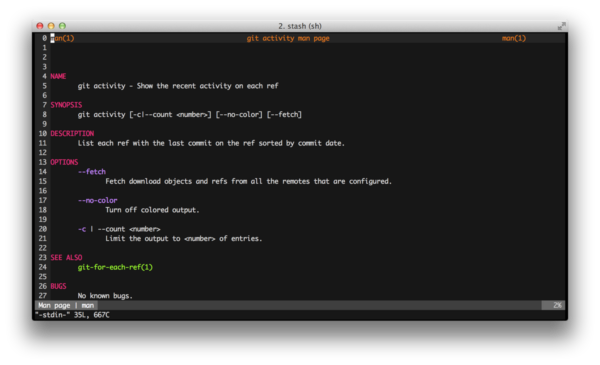Viewport: 600px width, 365px height.
Task: Click the OPTIONS section heading
Action: (x=64, y=162)
